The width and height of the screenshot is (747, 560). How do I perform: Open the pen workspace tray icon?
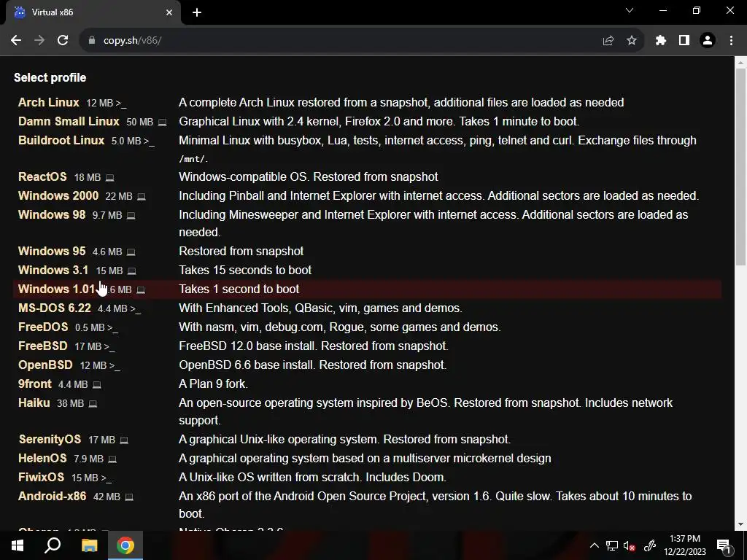click(650, 546)
